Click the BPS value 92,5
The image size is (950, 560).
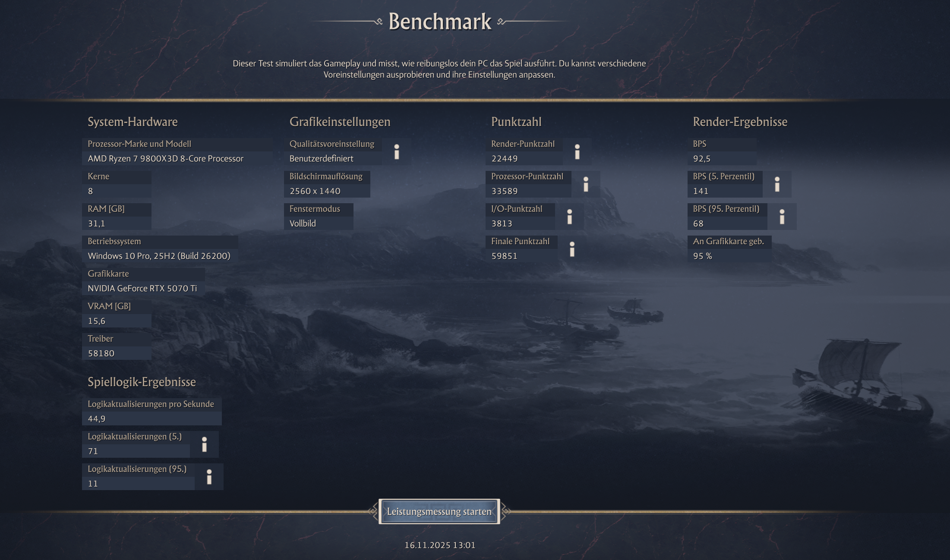(701, 159)
